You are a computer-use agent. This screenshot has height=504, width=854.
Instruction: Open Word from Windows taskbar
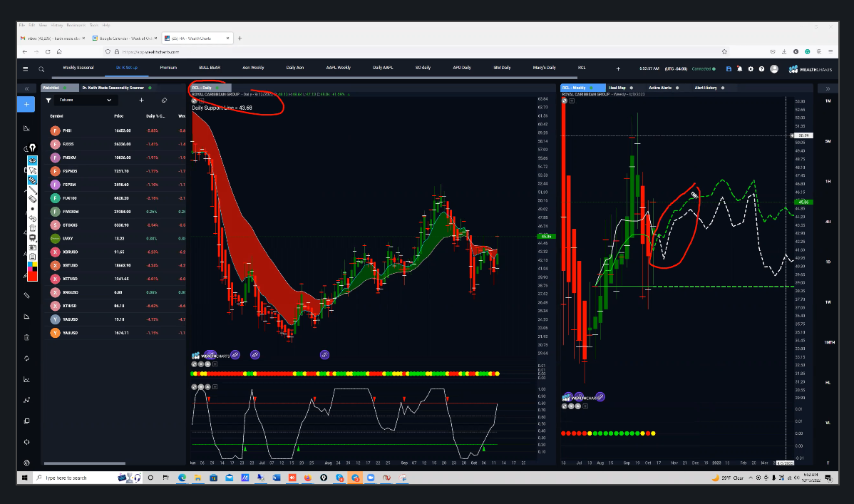click(276, 478)
